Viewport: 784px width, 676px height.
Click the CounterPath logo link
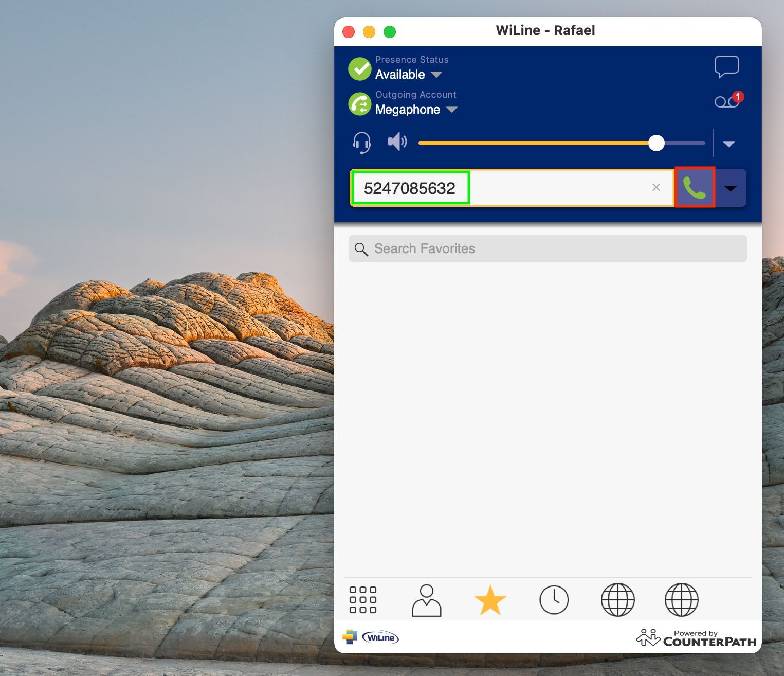(x=697, y=638)
